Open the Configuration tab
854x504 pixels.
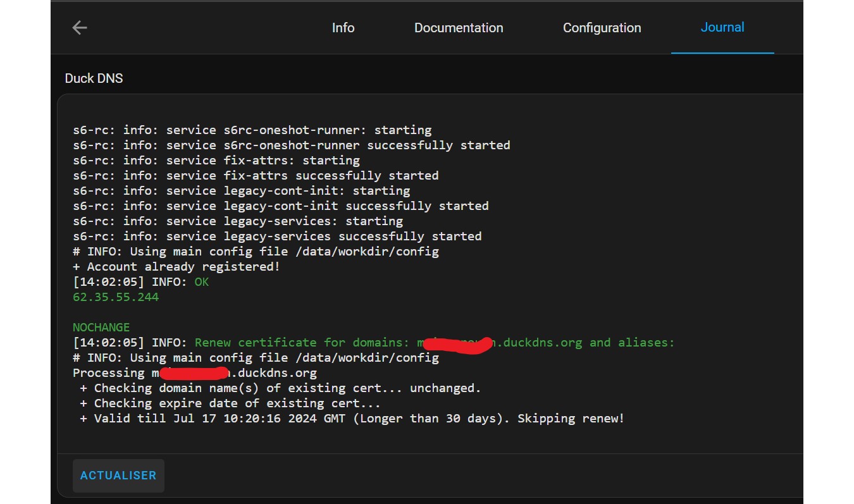click(x=602, y=28)
